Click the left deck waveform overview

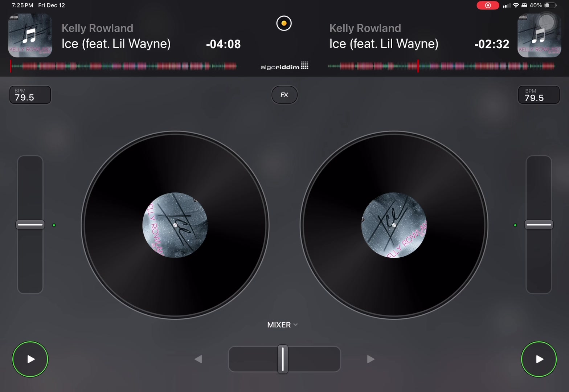click(x=124, y=66)
